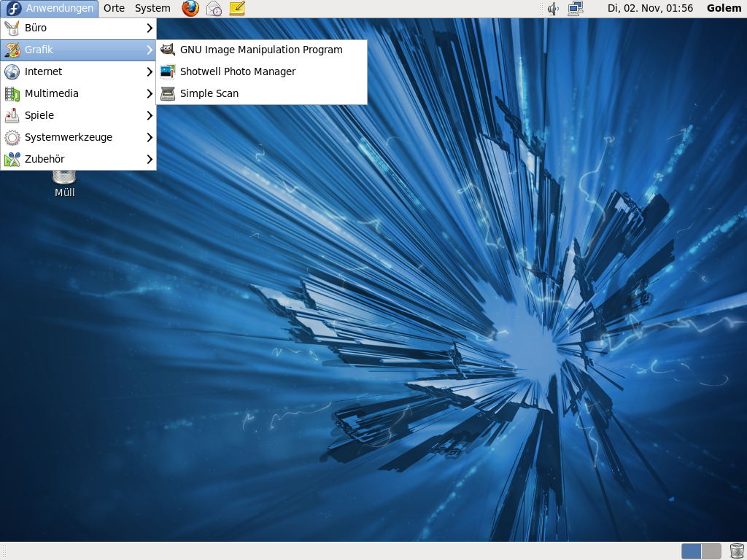Launch GNU Image Manipulation Program
The width and height of the screenshot is (747, 560).
(x=260, y=50)
